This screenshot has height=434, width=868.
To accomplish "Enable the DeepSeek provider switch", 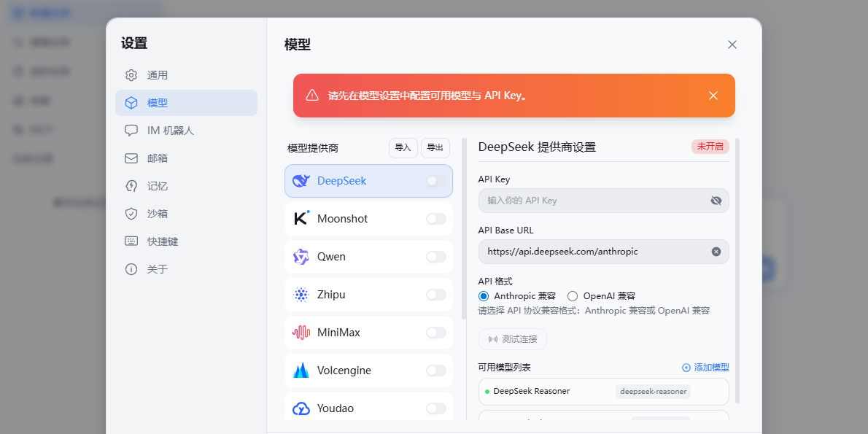I will coord(435,181).
